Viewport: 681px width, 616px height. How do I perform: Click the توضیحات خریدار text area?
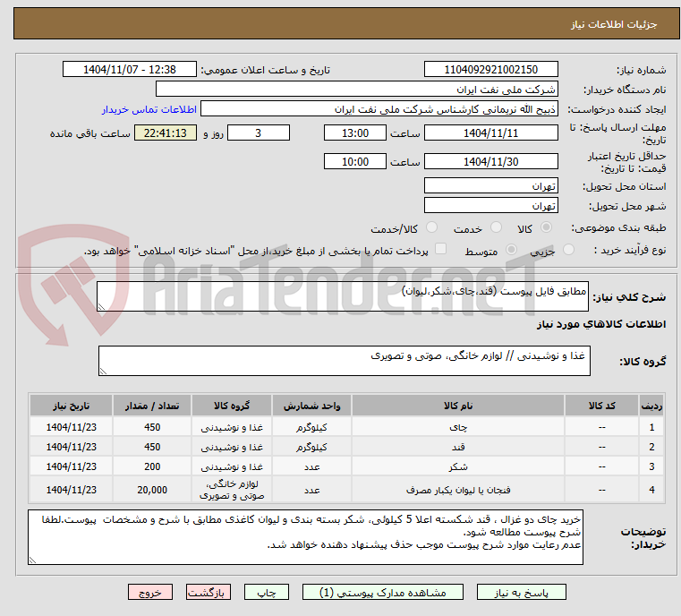305,537
